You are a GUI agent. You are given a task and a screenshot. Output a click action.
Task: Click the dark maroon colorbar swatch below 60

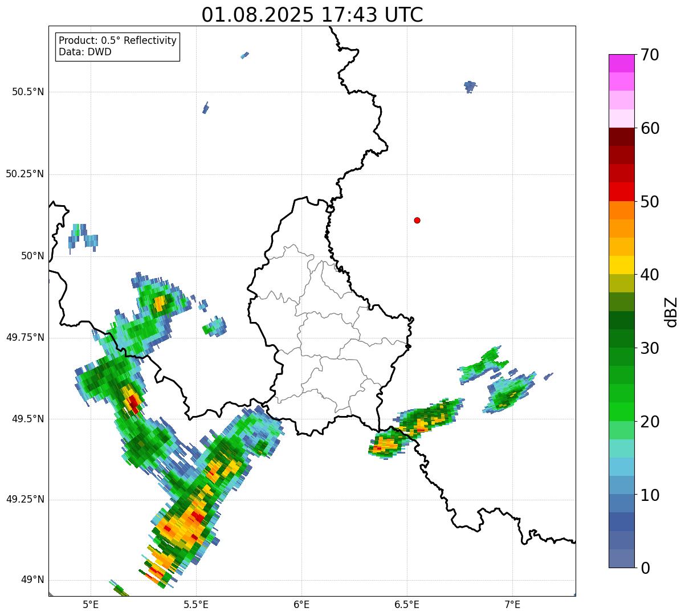pyautogui.click(x=621, y=137)
